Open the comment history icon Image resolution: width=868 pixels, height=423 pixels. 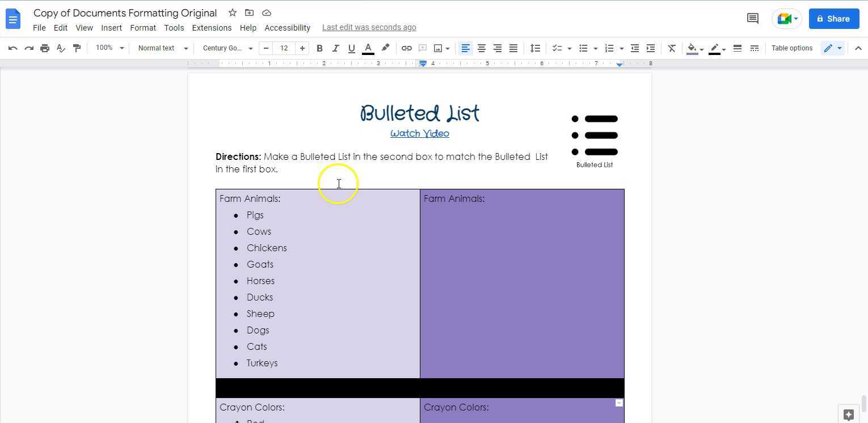pos(752,19)
